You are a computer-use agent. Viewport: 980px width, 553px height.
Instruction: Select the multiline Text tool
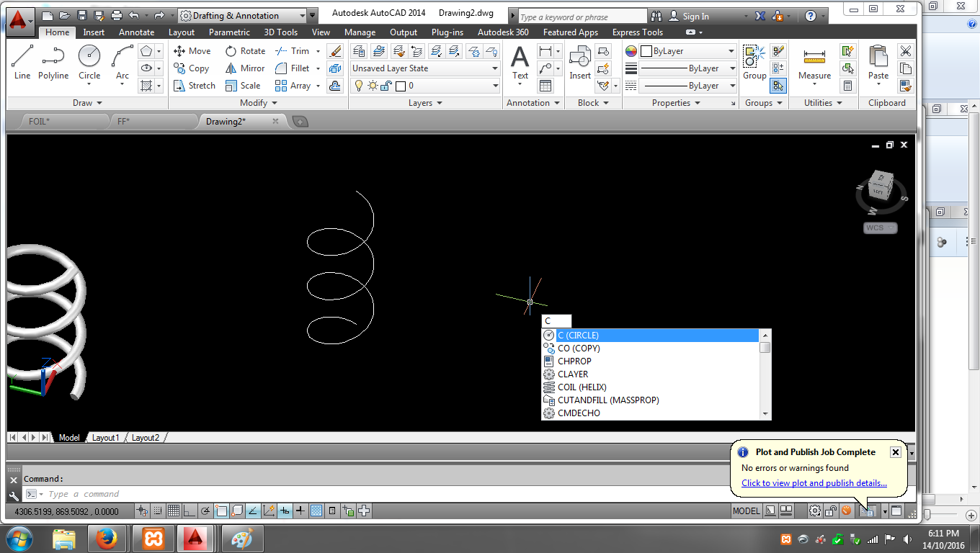[x=520, y=58]
